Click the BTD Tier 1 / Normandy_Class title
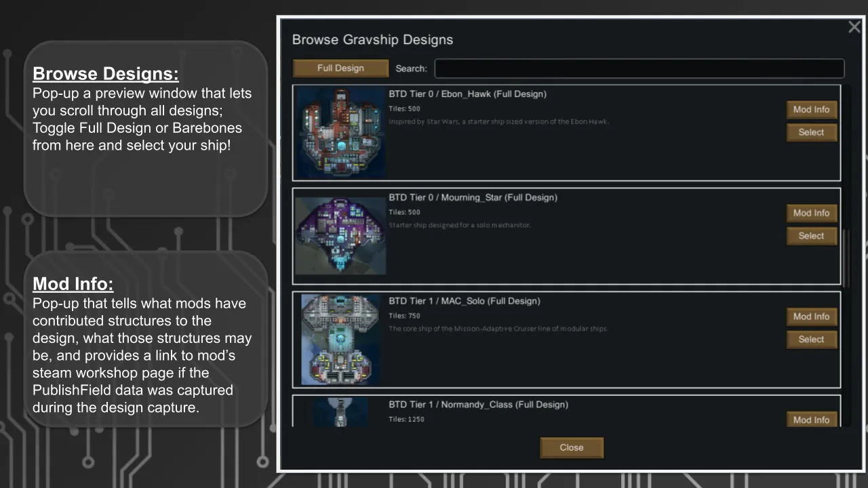The image size is (868, 488). pos(478,405)
